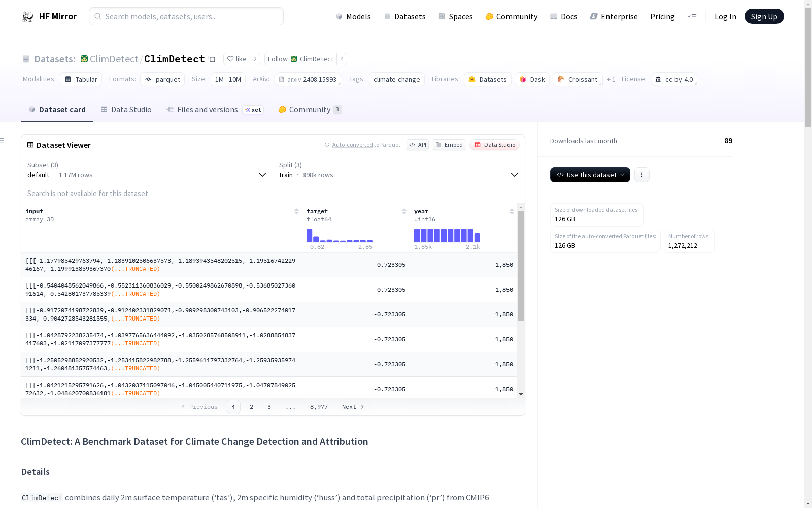Sort by the input column
The image size is (812, 508).
pos(296,211)
